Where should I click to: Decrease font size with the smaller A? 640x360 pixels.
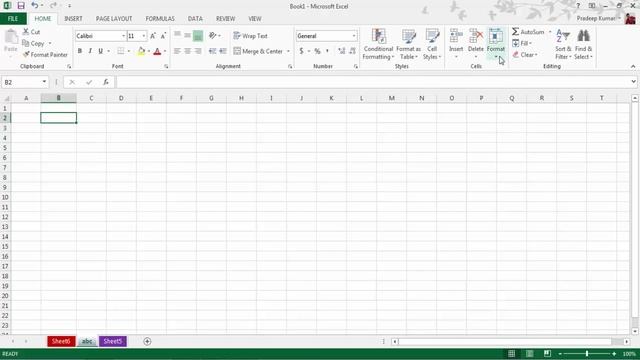tap(163, 36)
